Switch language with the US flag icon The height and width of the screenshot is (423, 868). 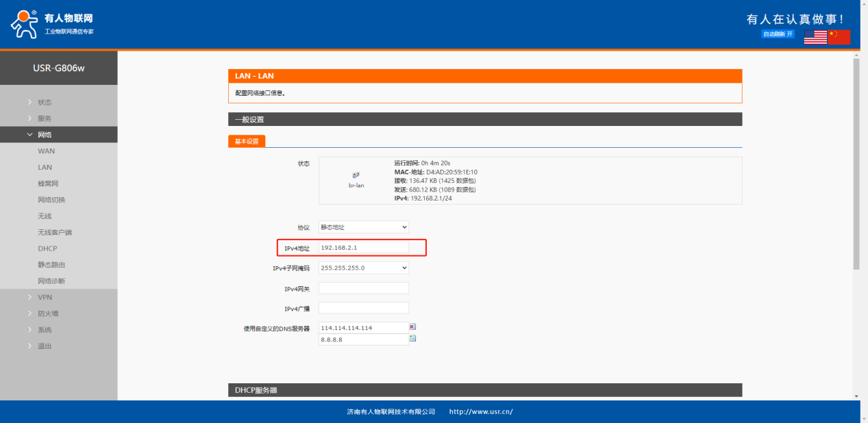point(815,37)
